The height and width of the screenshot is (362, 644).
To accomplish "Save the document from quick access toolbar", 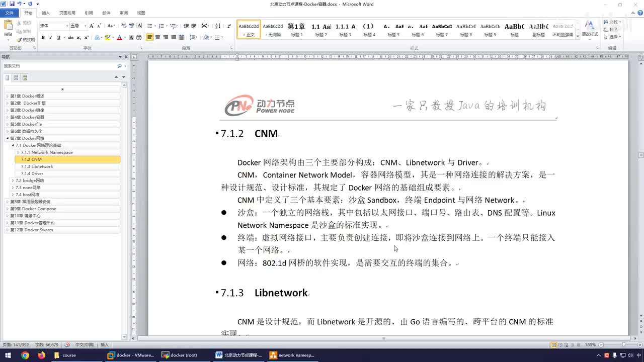I will click(12, 4).
